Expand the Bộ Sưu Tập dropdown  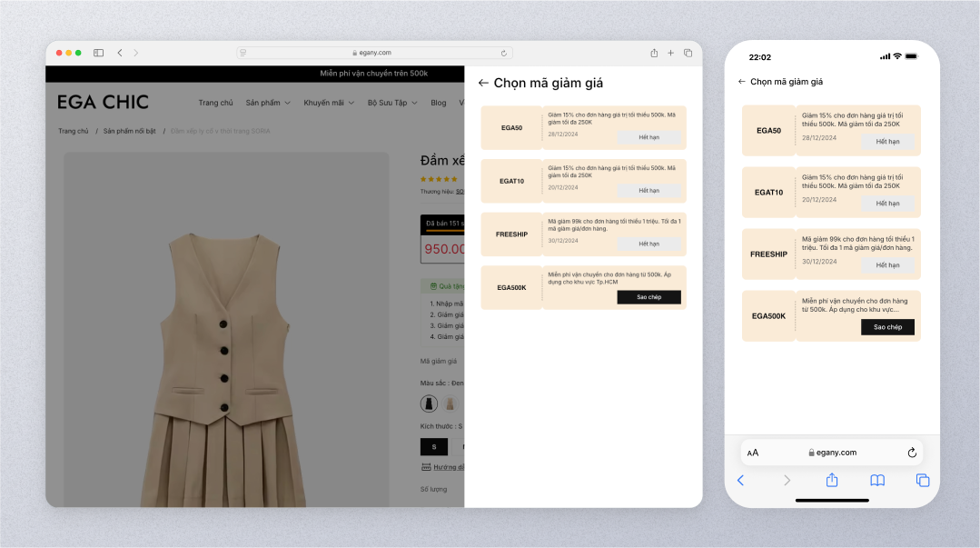[393, 103]
